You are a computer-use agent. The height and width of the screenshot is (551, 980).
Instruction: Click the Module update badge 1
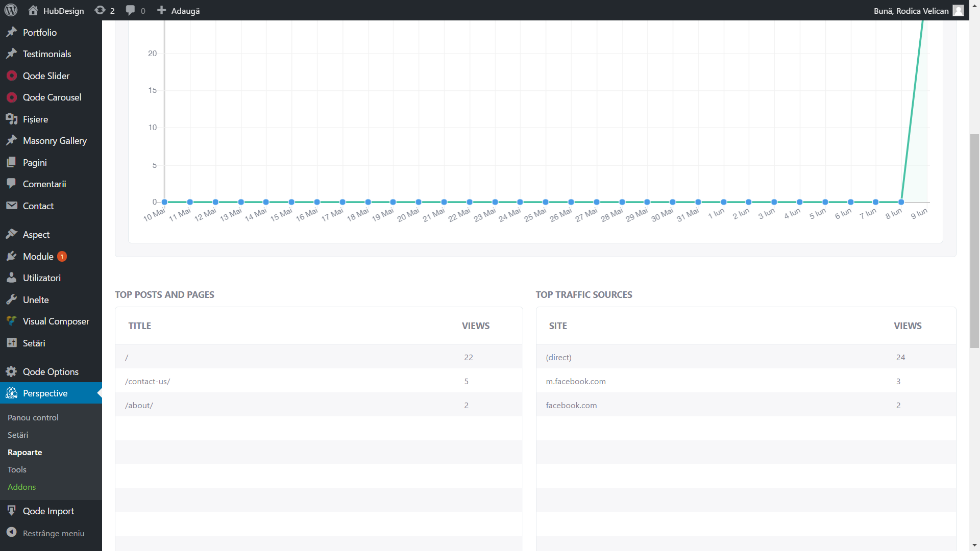tap(62, 256)
